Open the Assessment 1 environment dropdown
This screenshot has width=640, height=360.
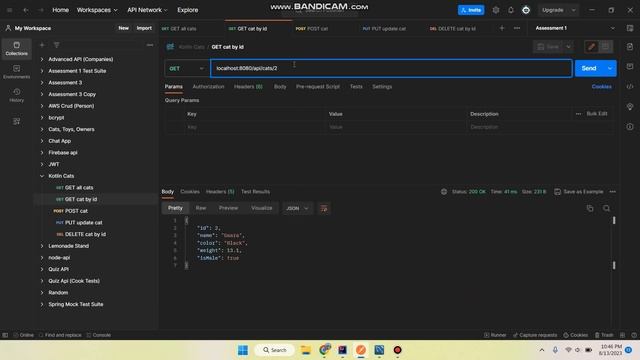click(x=574, y=28)
